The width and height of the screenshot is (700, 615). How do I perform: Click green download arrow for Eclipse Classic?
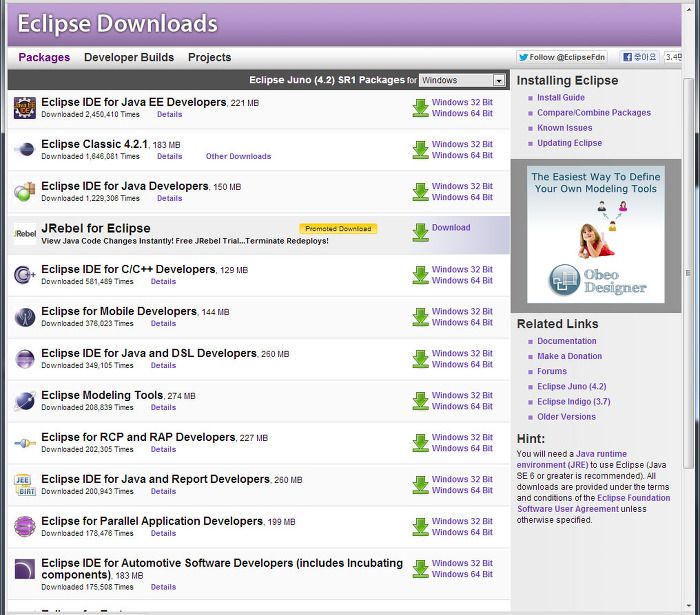(x=421, y=150)
